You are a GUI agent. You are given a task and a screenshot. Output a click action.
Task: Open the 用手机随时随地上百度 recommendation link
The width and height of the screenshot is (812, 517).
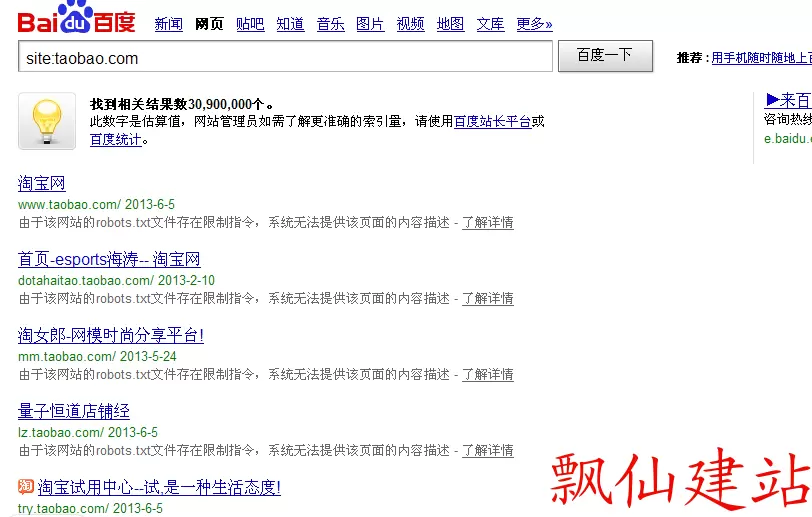tap(761, 58)
